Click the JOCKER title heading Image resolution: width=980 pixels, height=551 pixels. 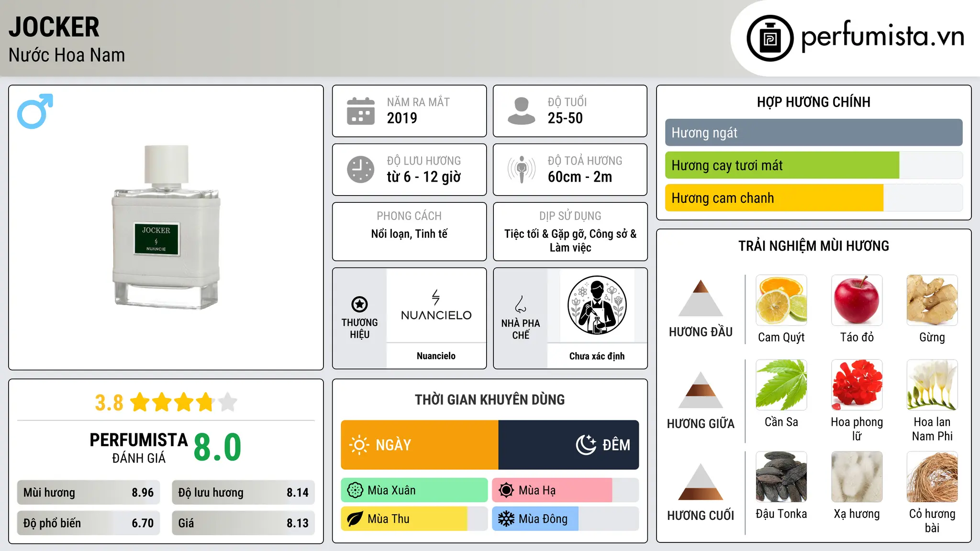54,27
